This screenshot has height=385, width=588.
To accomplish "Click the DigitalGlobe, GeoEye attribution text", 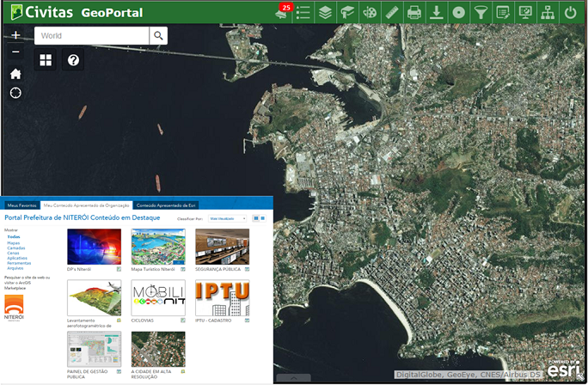I will click(468, 375).
